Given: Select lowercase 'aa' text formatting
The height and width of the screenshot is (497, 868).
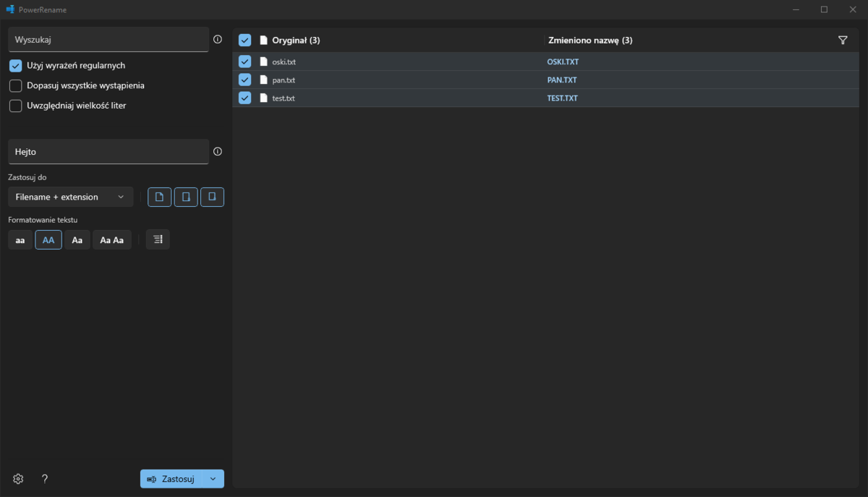Looking at the screenshot, I should pos(20,240).
